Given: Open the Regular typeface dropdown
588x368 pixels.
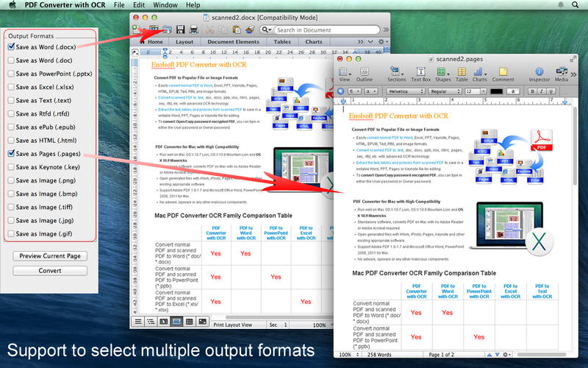Looking at the screenshot, I should (445, 91).
